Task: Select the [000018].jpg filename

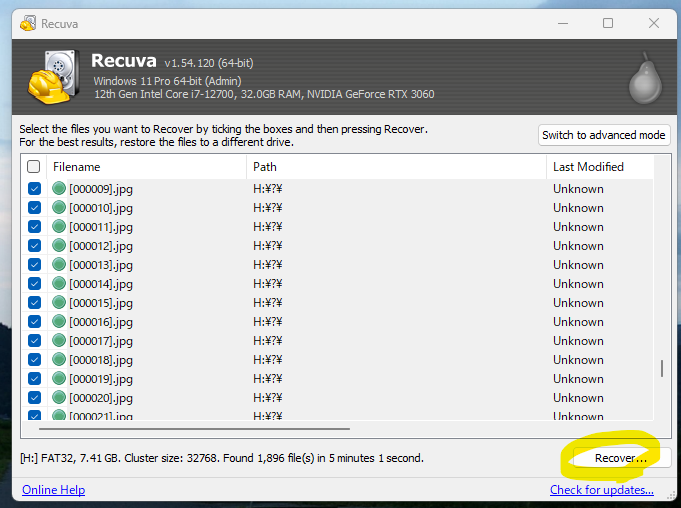Action: pyautogui.click(x=101, y=360)
